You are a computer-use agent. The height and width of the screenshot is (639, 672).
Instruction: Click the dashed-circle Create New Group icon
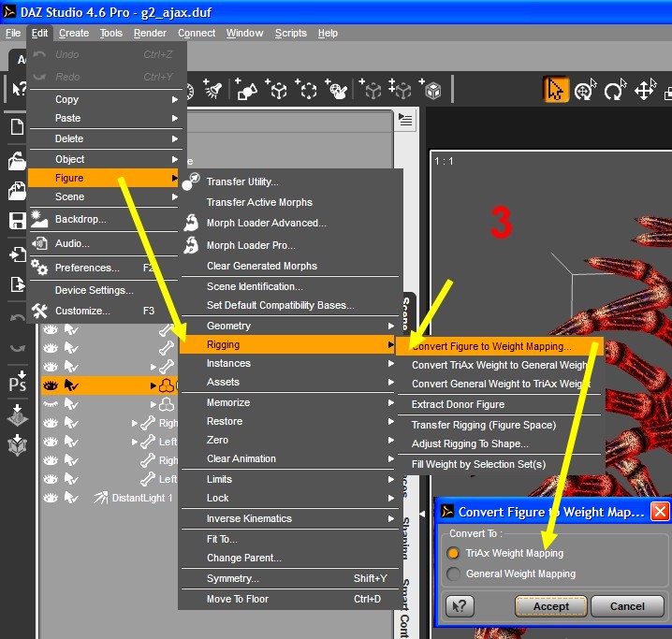point(306,89)
